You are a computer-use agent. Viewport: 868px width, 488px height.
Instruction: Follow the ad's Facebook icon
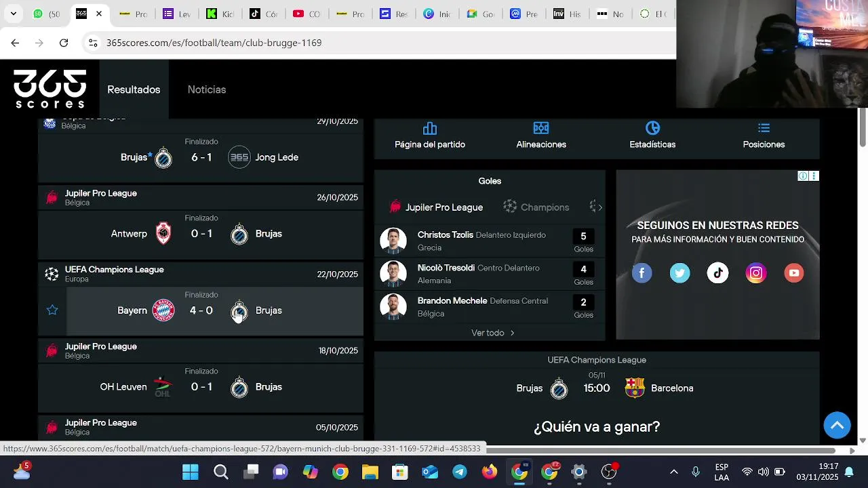tap(642, 273)
